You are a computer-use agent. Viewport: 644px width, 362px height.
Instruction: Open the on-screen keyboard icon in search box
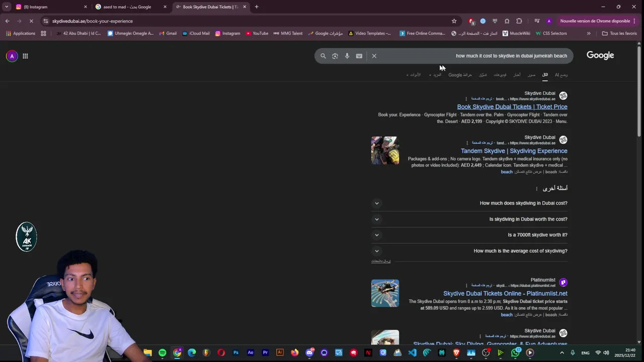[x=359, y=56]
